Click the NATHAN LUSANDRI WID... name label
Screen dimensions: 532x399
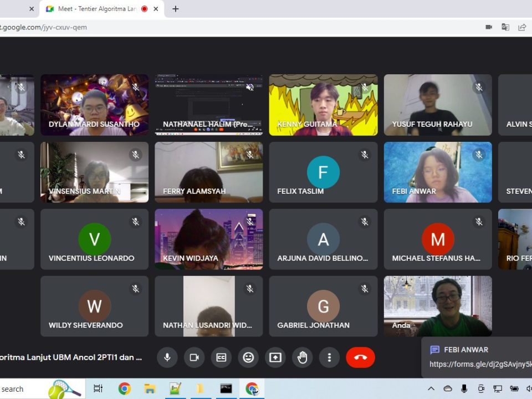click(x=207, y=325)
